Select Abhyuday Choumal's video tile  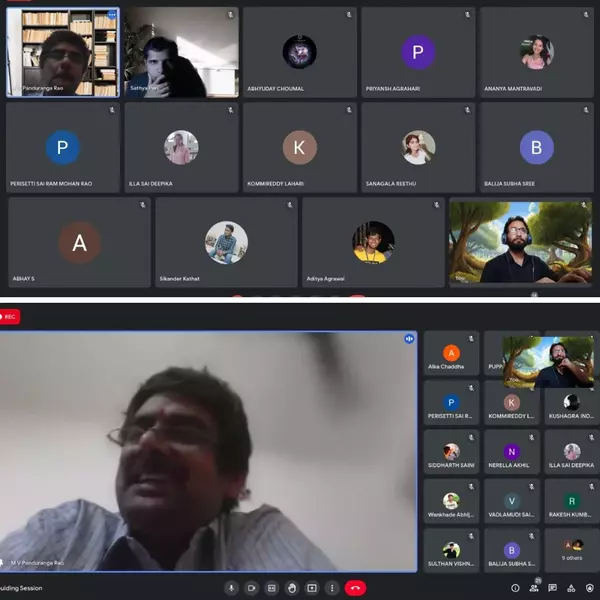point(299,53)
